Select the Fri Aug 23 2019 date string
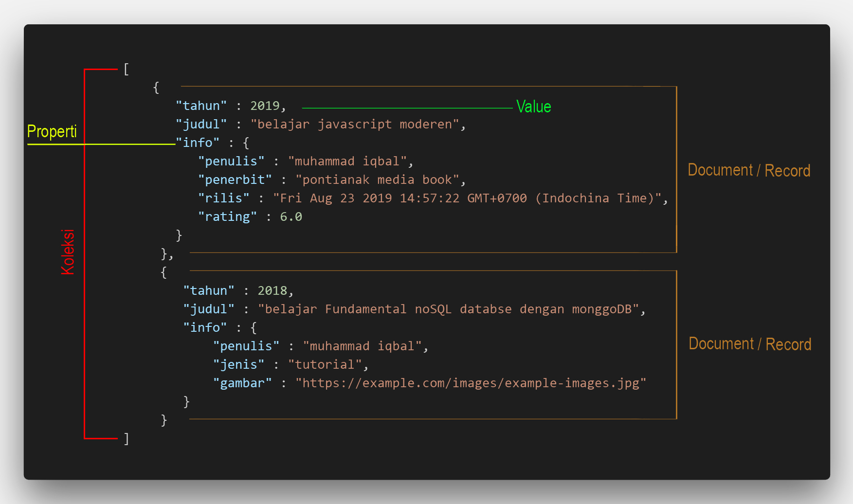Image resolution: width=853 pixels, height=504 pixels. pos(467,198)
